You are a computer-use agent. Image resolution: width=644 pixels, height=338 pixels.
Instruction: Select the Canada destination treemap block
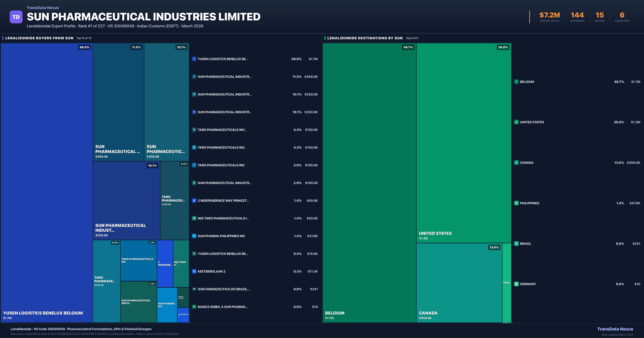459,282
